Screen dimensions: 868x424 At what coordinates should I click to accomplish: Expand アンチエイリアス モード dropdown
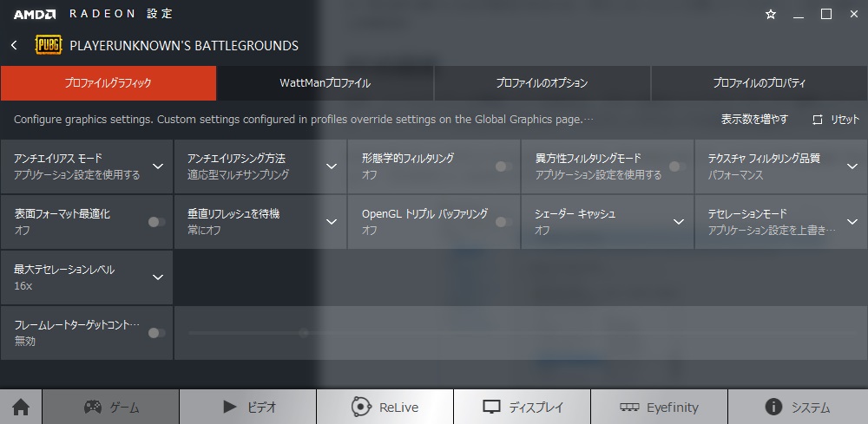[x=158, y=166]
